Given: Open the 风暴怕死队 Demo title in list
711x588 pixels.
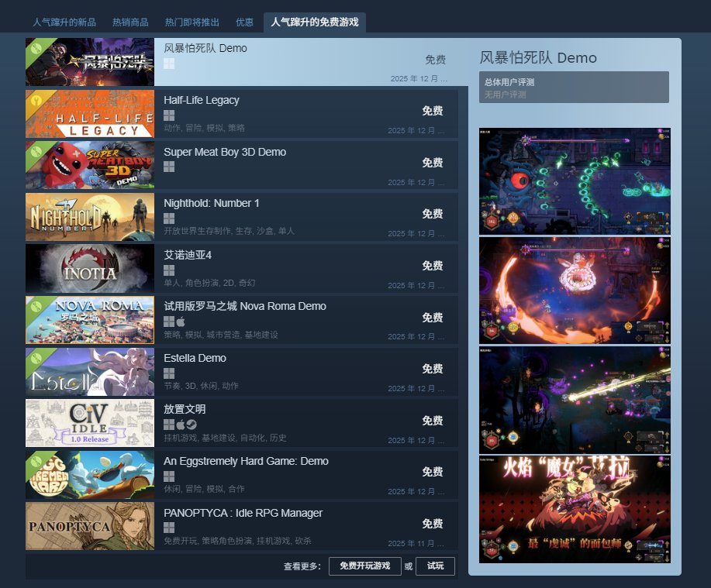Looking at the screenshot, I should point(205,48).
